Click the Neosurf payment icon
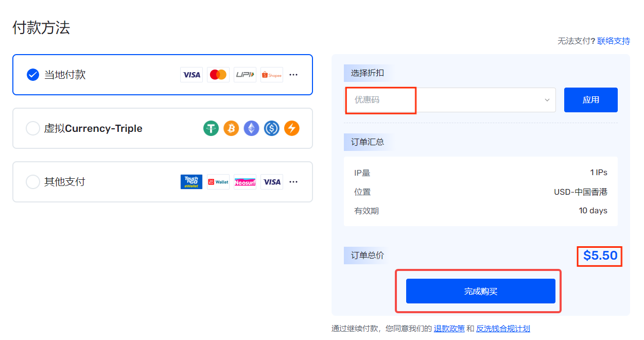Screen dimensions: 644x340 click(x=245, y=182)
